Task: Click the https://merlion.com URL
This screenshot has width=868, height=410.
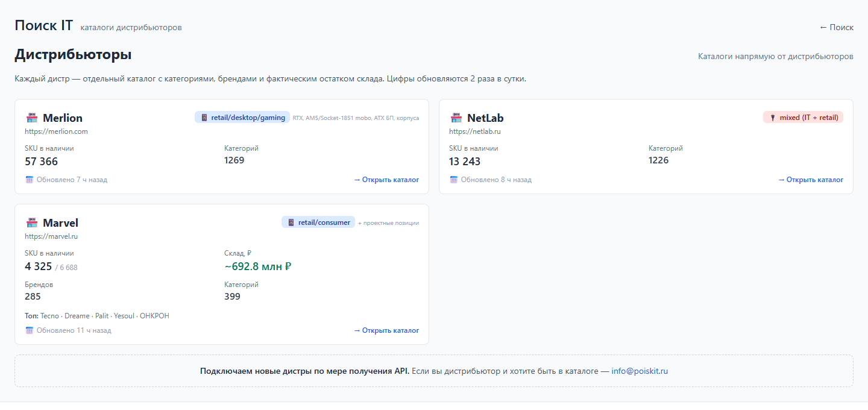Action: tap(56, 131)
